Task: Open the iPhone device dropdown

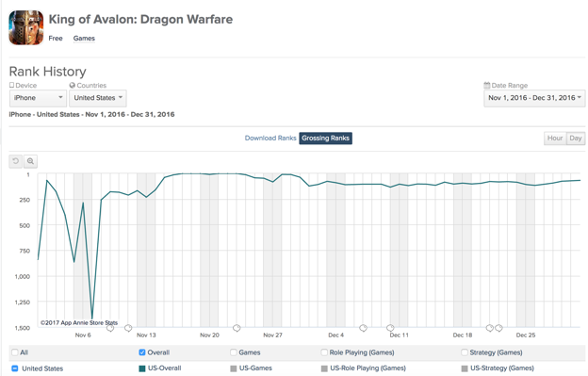Action: [x=38, y=98]
